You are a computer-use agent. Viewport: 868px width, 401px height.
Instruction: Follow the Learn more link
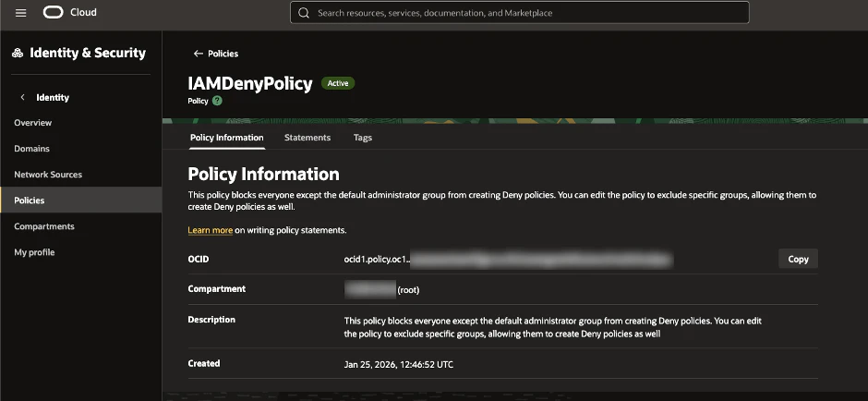(210, 230)
